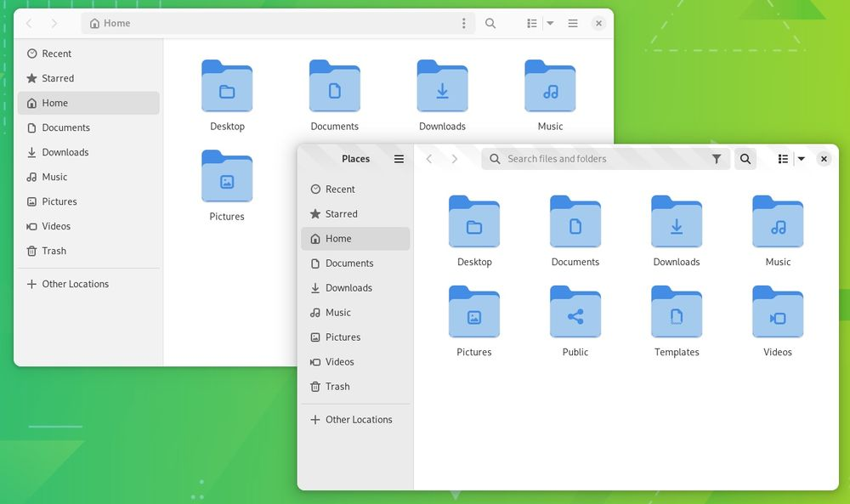Open the Music folder in the Places window

[x=777, y=223]
